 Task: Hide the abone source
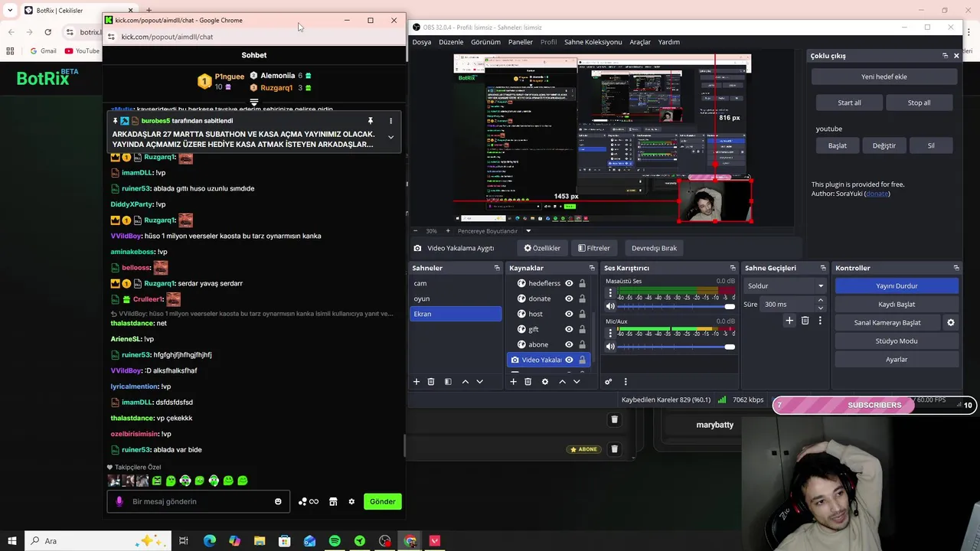[x=569, y=344]
